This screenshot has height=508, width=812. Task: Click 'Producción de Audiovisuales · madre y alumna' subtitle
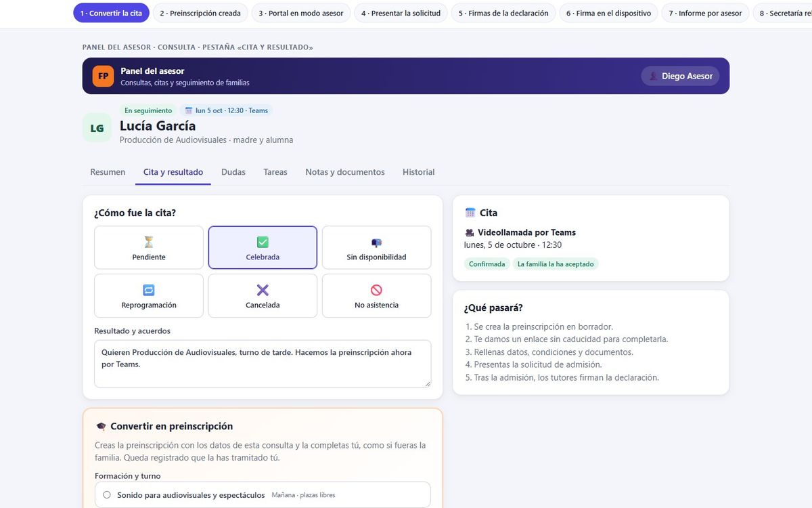206,140
